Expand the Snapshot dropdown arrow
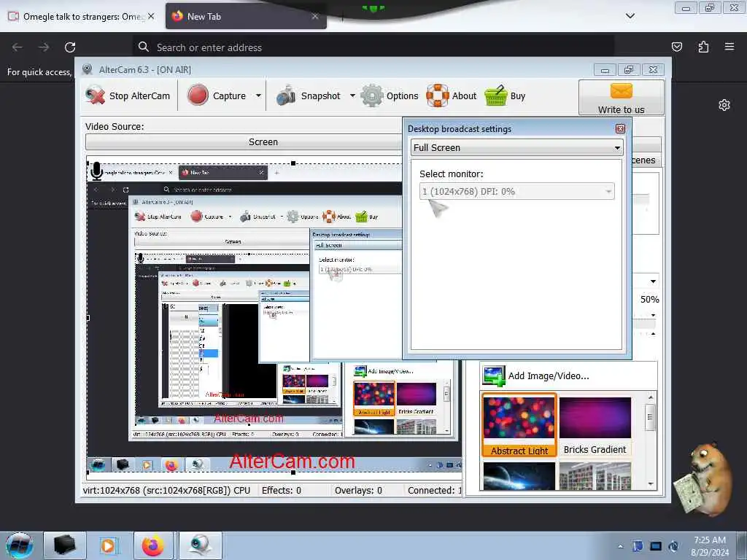The image size is (747, 560). pyautogui.click(x=352, y=96)
